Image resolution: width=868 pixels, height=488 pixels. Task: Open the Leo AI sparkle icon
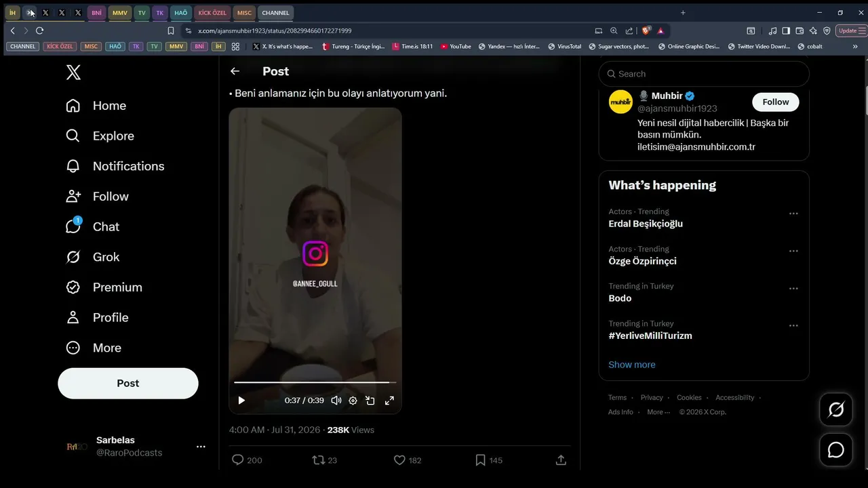tap(813, 30)
